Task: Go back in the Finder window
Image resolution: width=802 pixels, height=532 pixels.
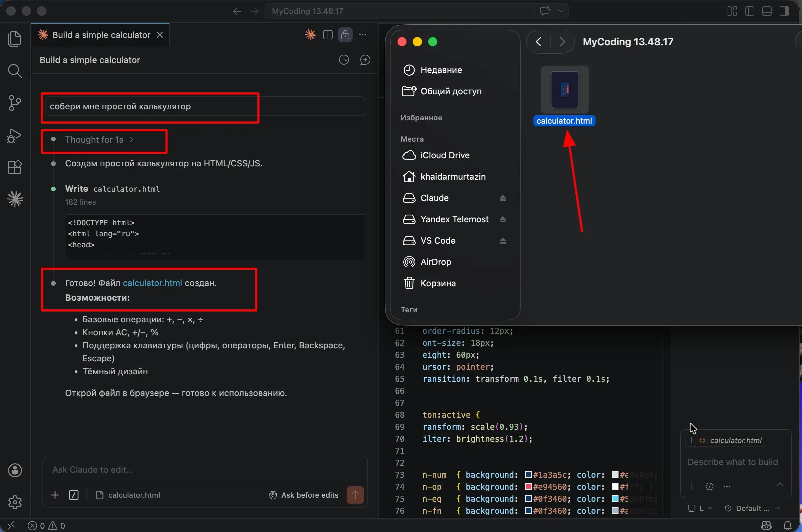Action: point(538,42)
